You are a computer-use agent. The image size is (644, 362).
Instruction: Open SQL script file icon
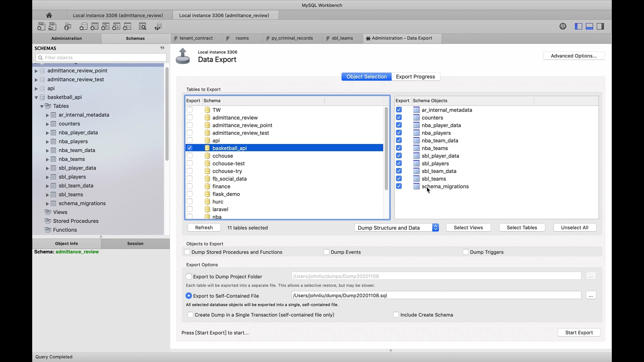(52, 26)
